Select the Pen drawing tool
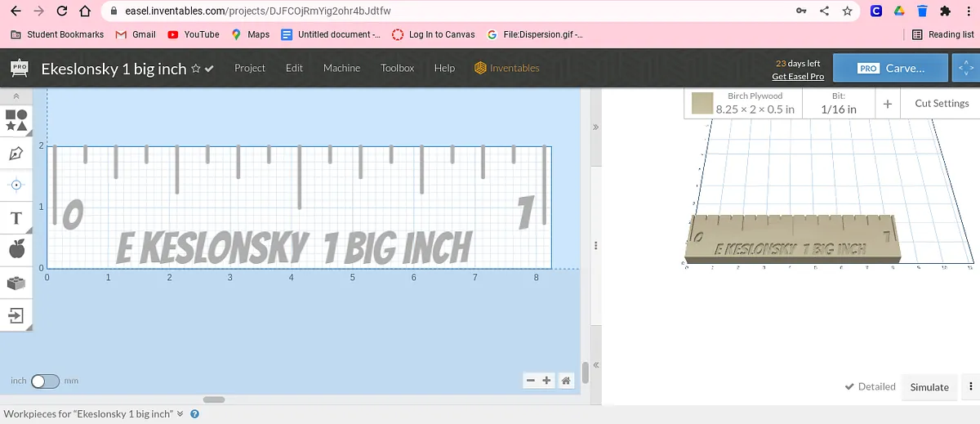The height and width of the screenshot is (424, 980). (x=16, y=153)
